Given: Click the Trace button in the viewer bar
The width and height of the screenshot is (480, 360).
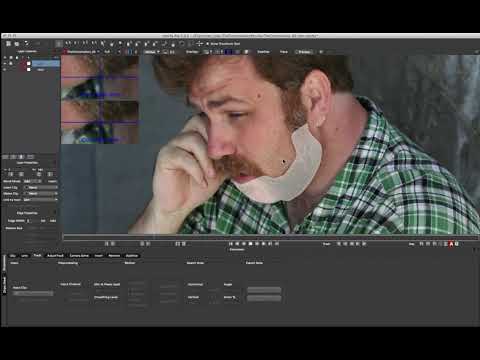Looking at the screenshot, I should click(x=284, y=52).
